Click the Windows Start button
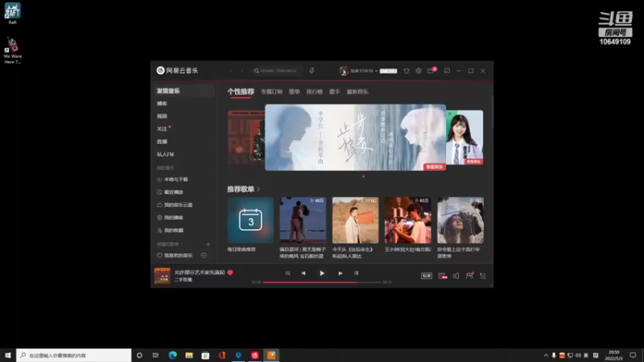 (8, 355)
